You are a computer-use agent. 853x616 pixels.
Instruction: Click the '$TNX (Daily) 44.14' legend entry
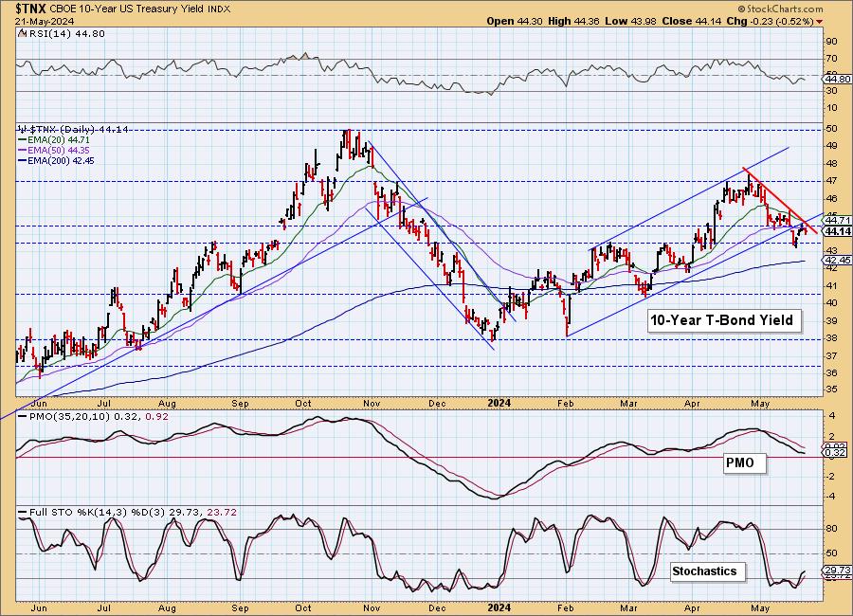[x=73, y=129]
